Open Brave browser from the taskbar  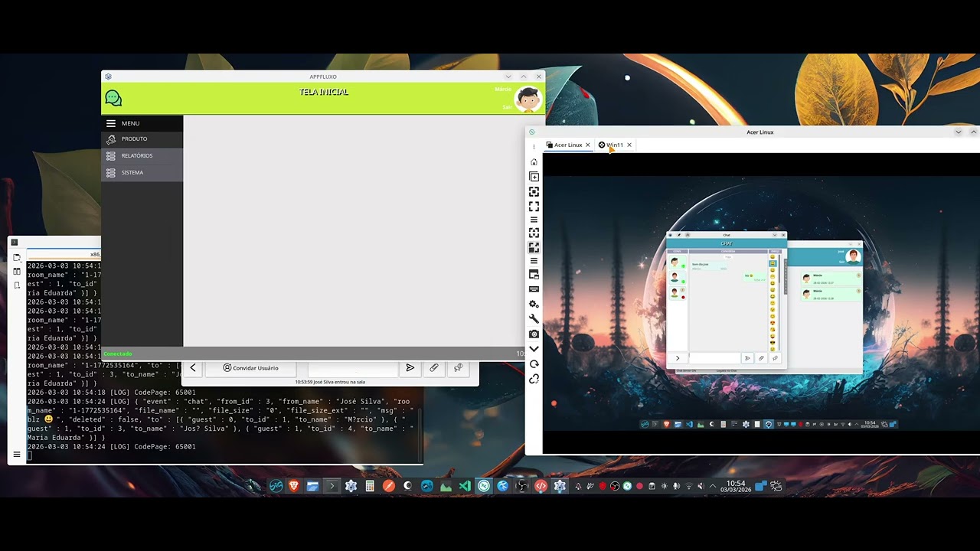click(x=294, y=486)
